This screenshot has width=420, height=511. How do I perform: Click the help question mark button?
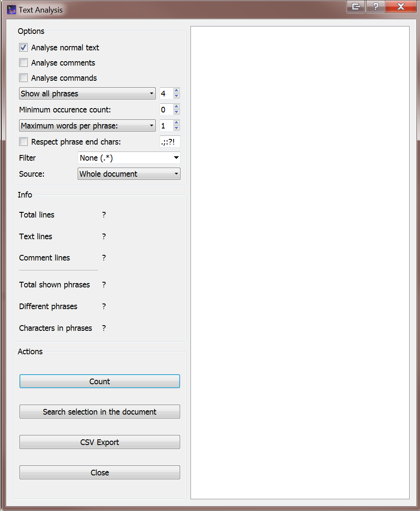pos(375,7)
